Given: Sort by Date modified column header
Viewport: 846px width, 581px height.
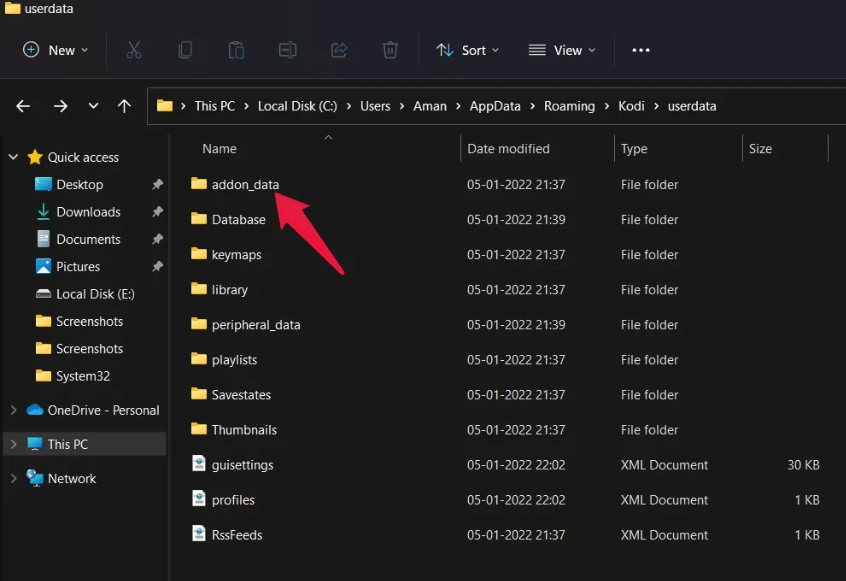Looking at the screenshot, I should [508, 148].
